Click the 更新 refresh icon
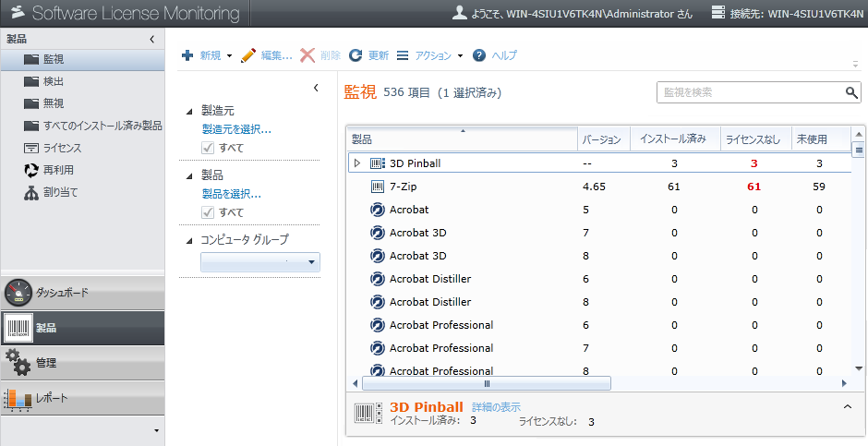868x446 pixels. click(356, 55)
